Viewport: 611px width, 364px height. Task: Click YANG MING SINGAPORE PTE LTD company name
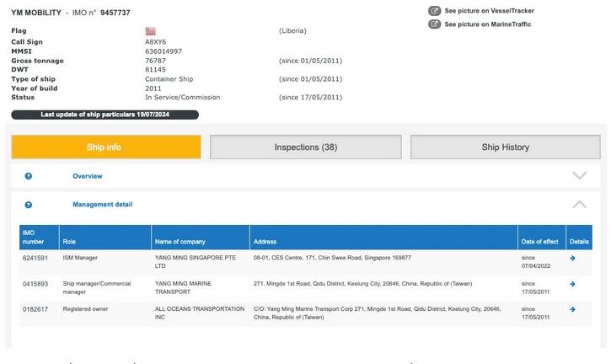(x=196, y=262)
